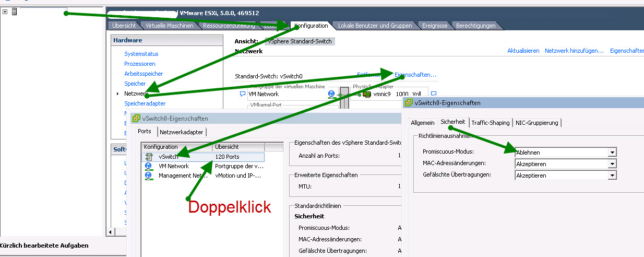Screen dimensions: 644x257
Task: Click speech bubble icon right of vmnic9
Action: tap(434, 94)
